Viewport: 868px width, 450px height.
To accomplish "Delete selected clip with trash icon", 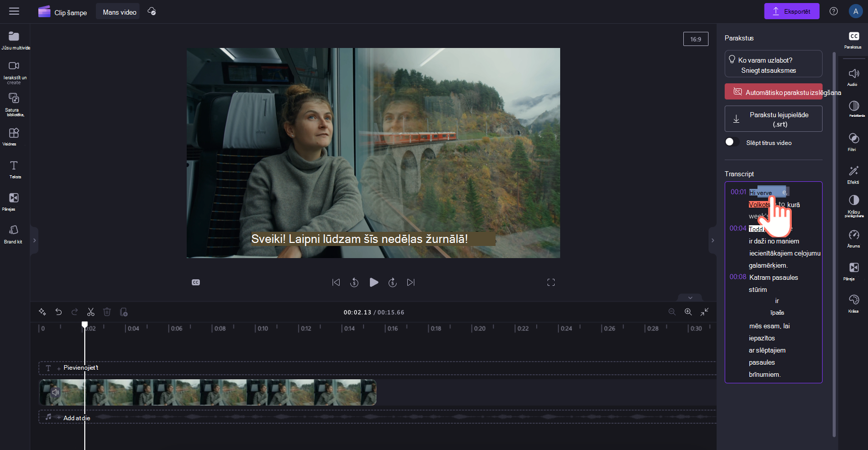I will tap(107, 312).
